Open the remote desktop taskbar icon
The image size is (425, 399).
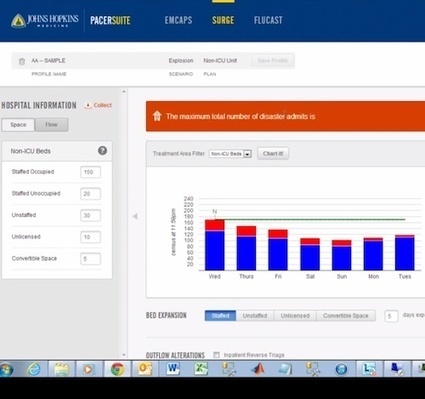coord(397,369)
